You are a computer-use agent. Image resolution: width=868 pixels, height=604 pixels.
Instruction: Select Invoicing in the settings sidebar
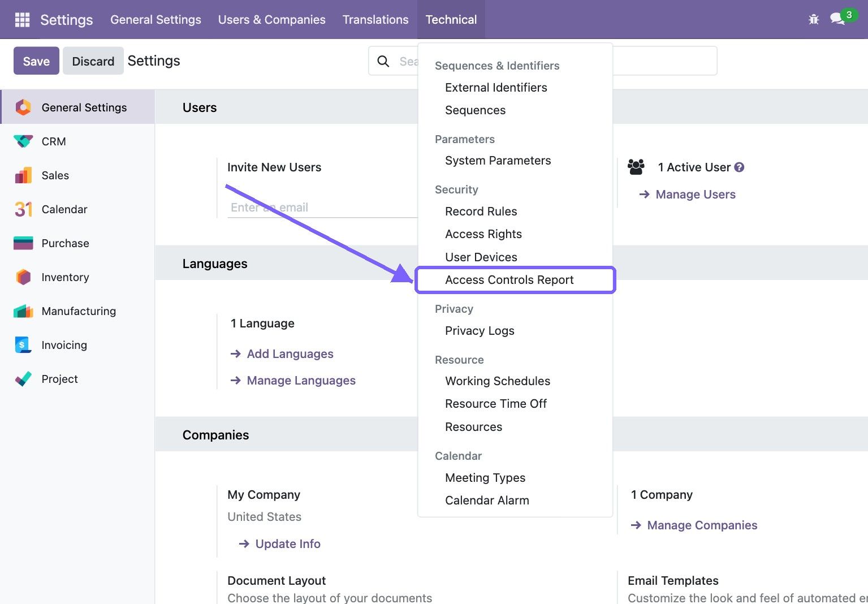[77, 345]
